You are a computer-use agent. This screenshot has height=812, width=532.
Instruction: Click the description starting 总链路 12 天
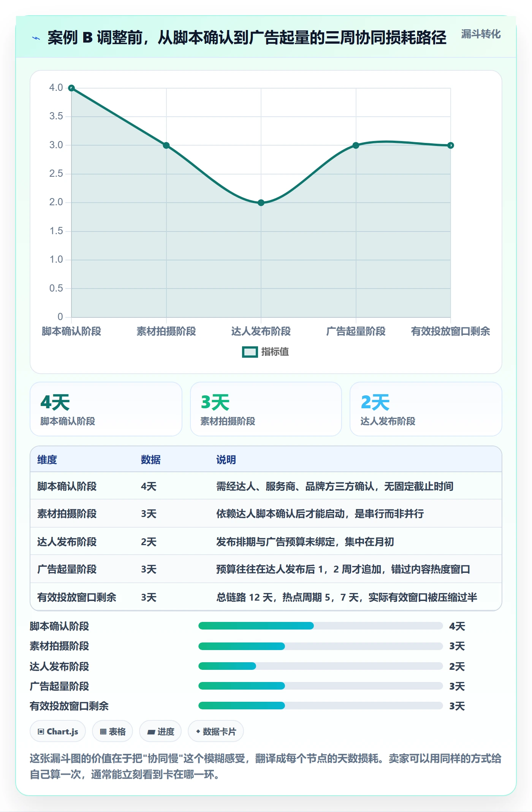(347, 597)
